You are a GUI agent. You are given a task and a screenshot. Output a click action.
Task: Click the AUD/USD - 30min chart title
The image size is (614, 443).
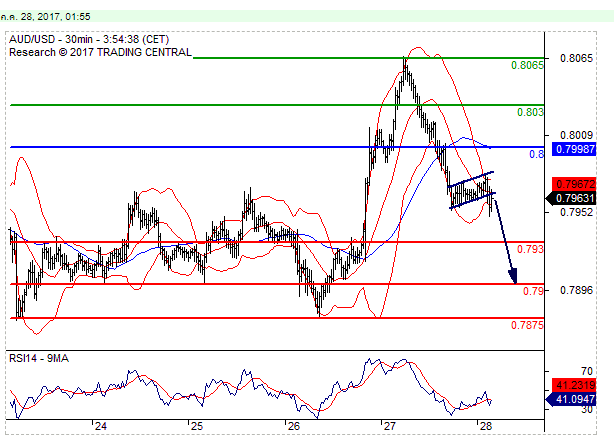89,39
